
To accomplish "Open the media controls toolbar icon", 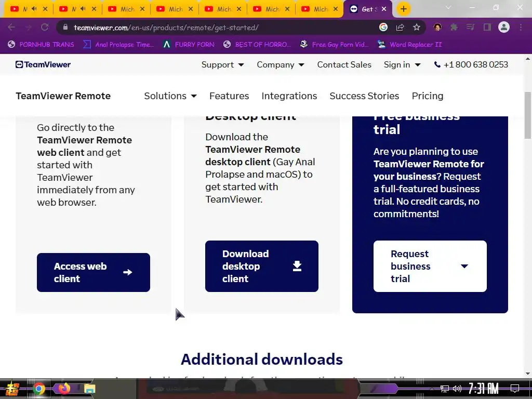I will (x=470, y=28).
